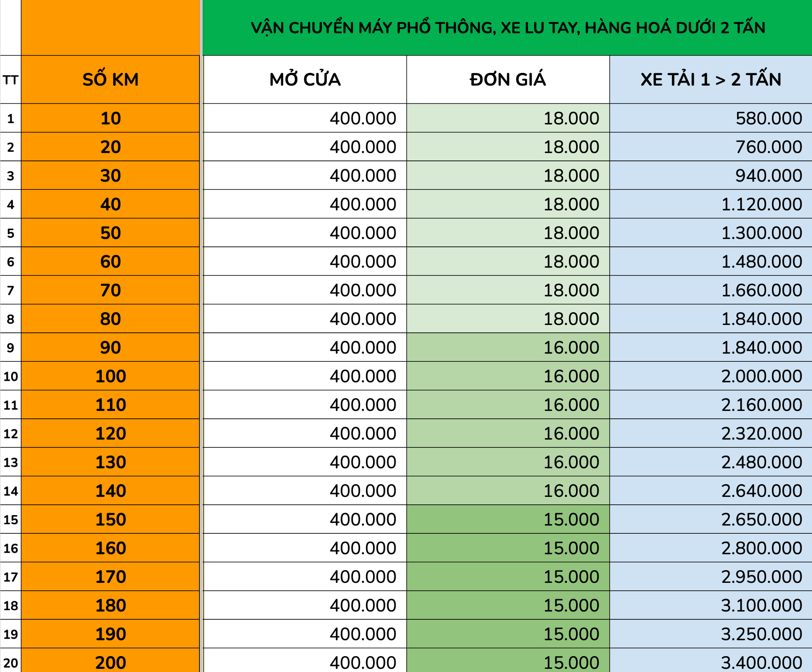
Task: Select the SỐ KM column header
Action: coord(110,79)
